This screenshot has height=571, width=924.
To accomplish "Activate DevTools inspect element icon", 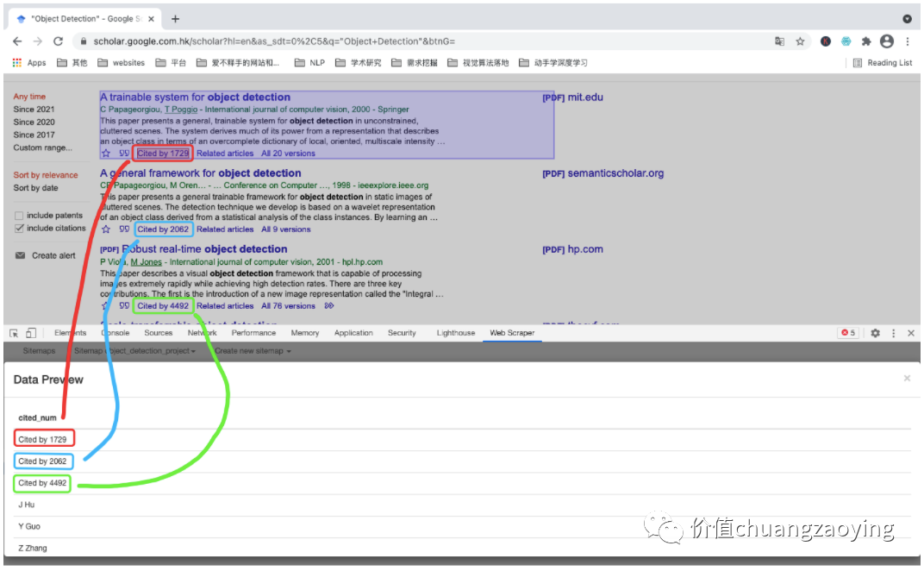I will (14, 333).
